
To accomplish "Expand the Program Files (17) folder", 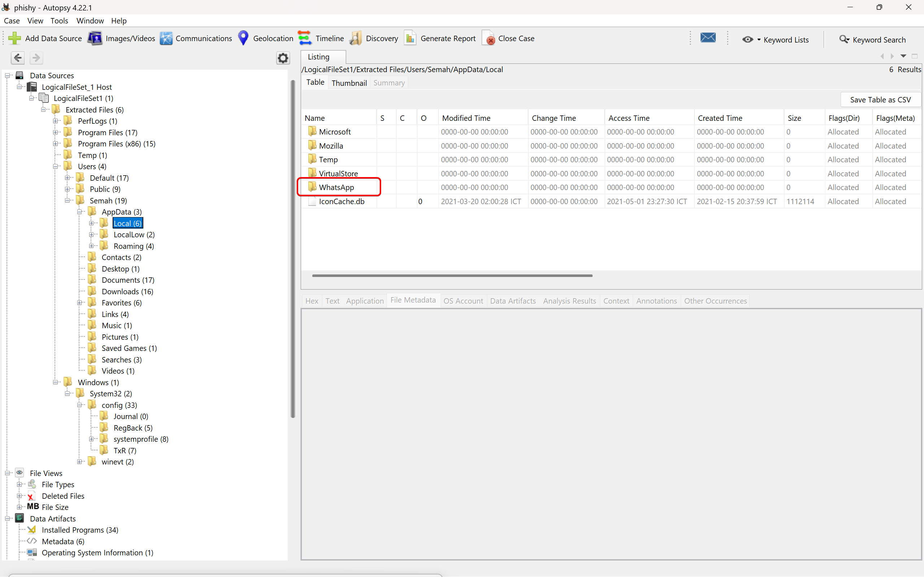I will click(x=56, y=132).
